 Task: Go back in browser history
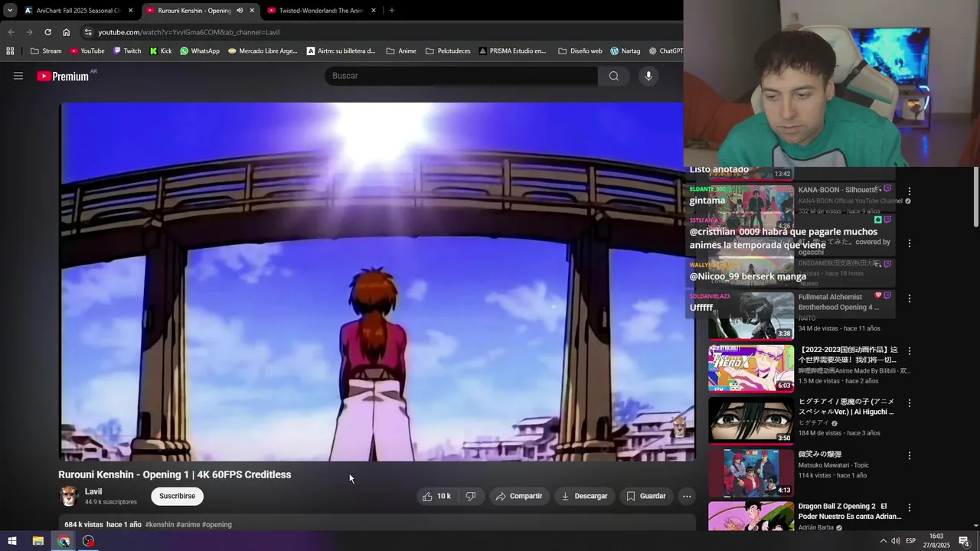pos(11,32)
